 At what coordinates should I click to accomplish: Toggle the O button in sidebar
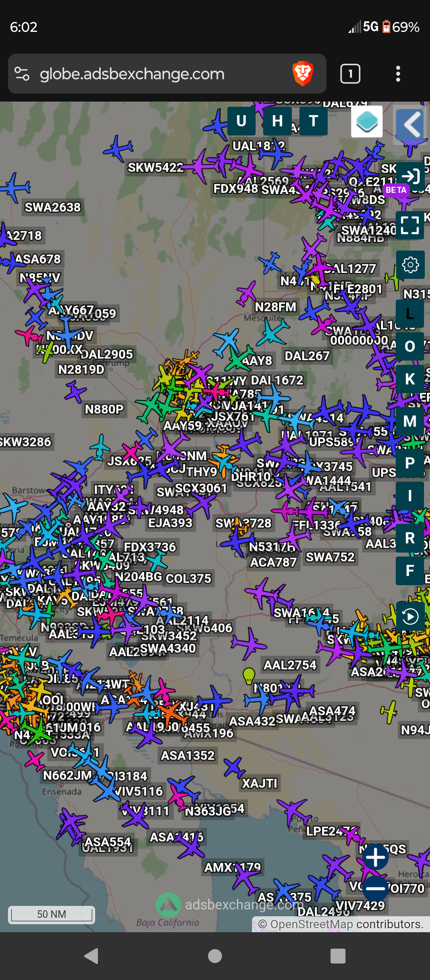point(410,346)
